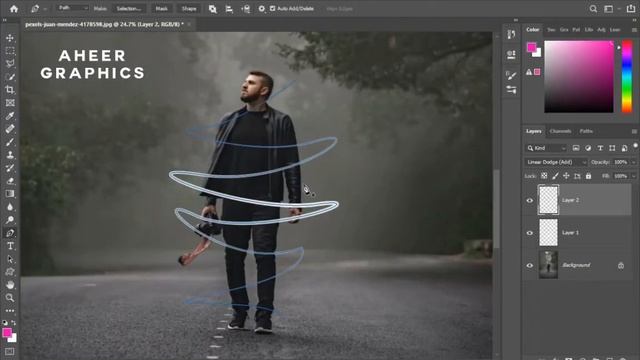Screen dimensions: 640x360
Task: Open the Share icon
Action: click(x=631, y=9)
